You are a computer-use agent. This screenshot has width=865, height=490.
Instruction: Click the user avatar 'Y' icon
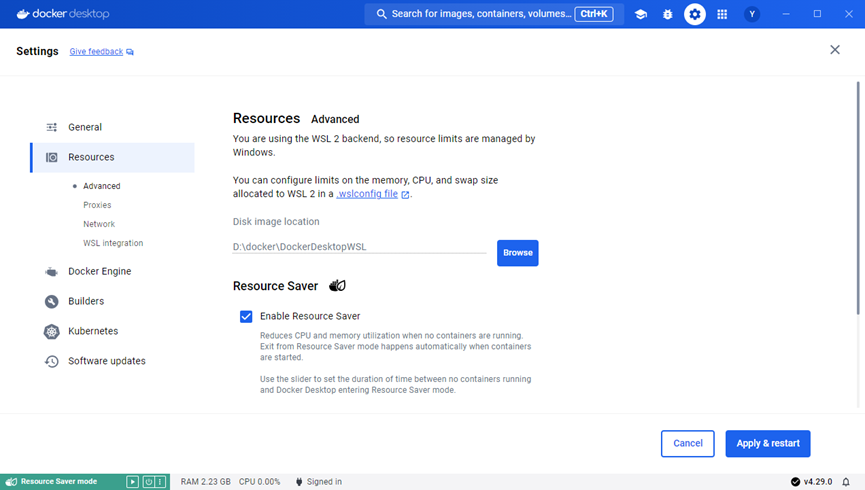tap(752, 14)
